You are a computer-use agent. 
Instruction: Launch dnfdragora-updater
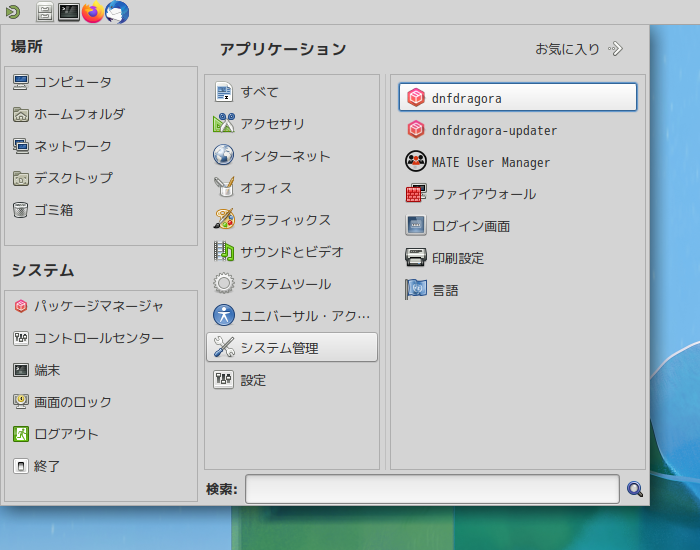pos(518,130)
